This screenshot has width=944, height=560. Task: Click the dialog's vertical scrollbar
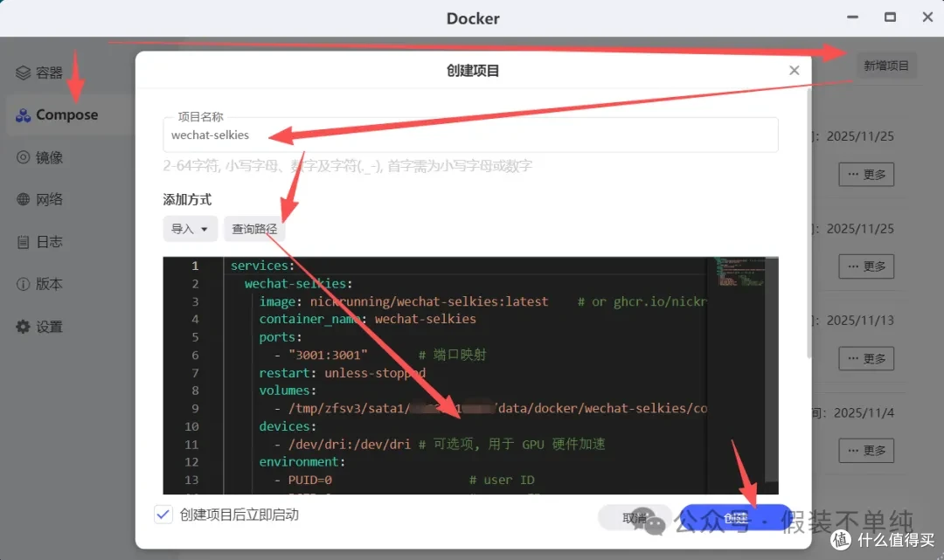click(809, 224)
